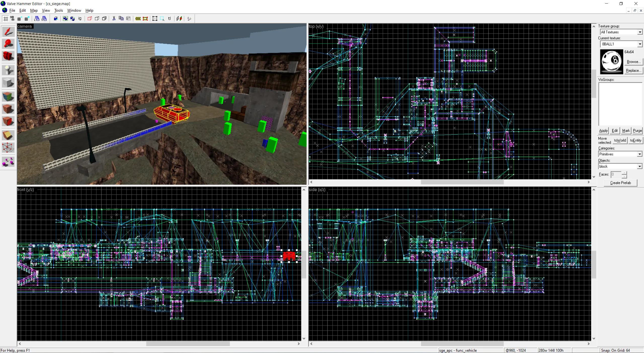Click the Show All VisGroups icon

click(x=104, y=19)
